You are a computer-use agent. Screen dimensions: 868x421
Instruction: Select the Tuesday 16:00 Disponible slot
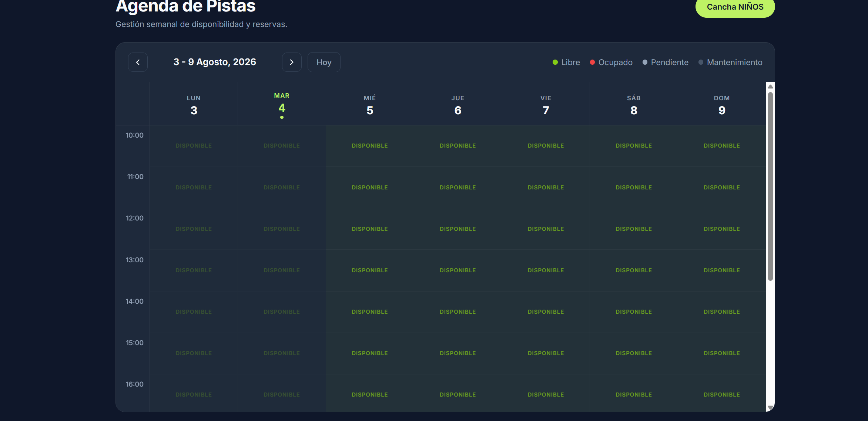point(282,393)
